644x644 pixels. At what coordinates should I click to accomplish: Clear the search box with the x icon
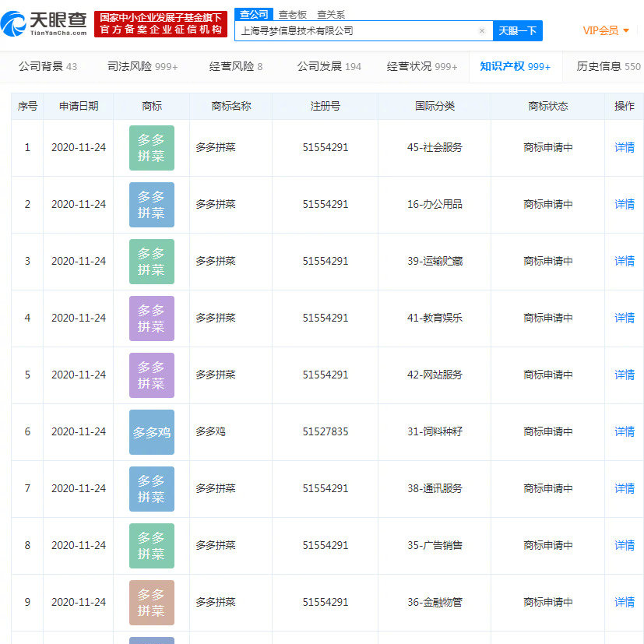(x=482, y=31)
